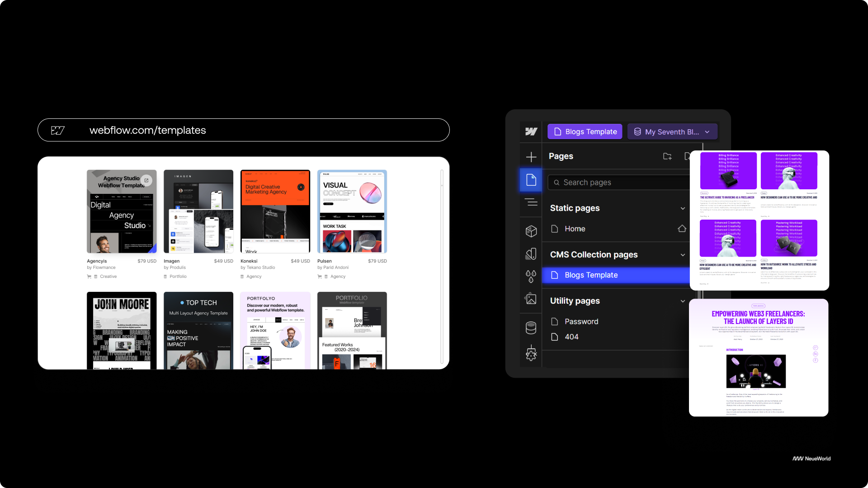Click cart icon under Agencyis template

pos(89,277)
